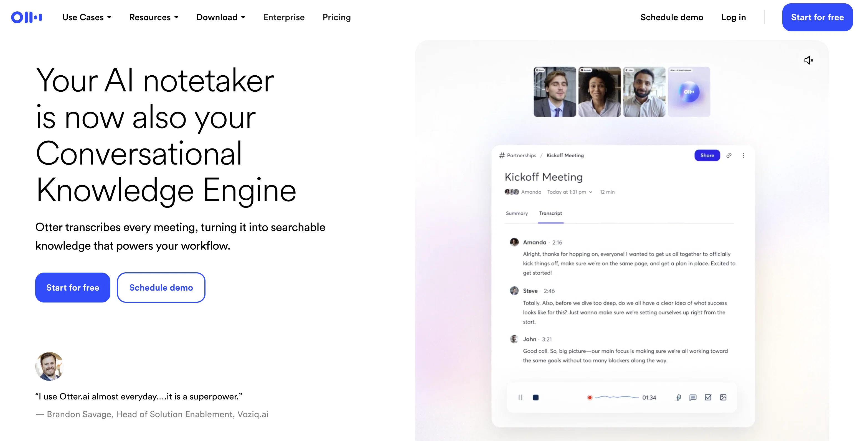
Task: Unmute the demo video with speaker icon
Action: [809, 60]
